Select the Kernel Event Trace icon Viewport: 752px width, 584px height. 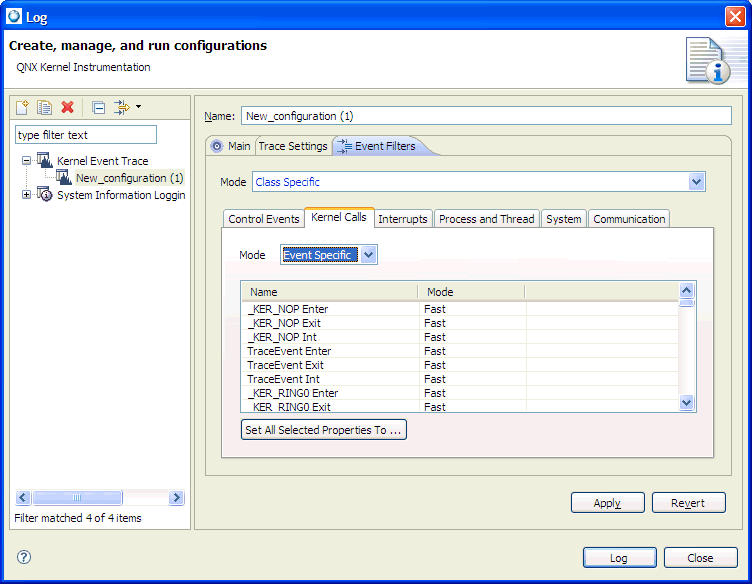45,160
